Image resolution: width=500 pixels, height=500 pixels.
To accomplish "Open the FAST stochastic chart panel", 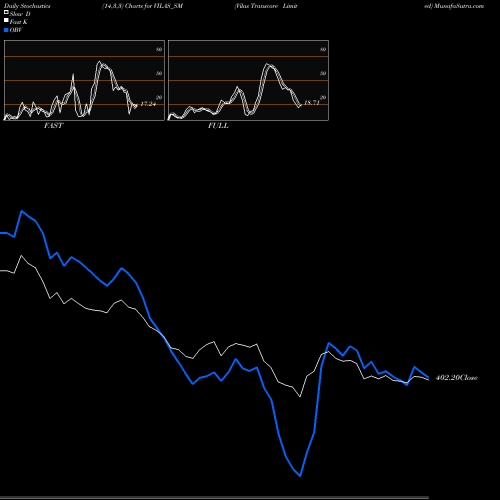I will click(x=84, y=80).
